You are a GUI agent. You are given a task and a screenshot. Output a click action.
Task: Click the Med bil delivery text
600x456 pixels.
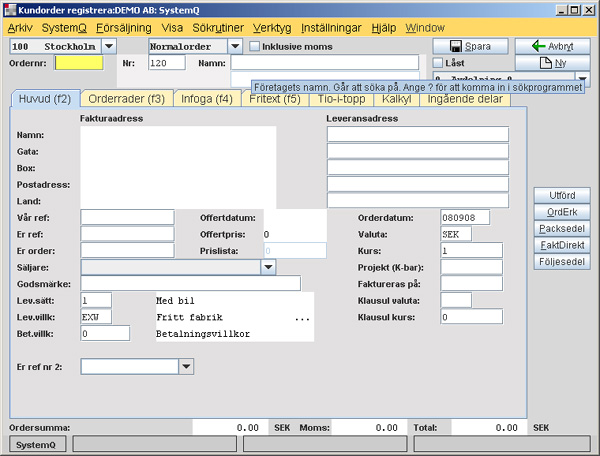175,301
